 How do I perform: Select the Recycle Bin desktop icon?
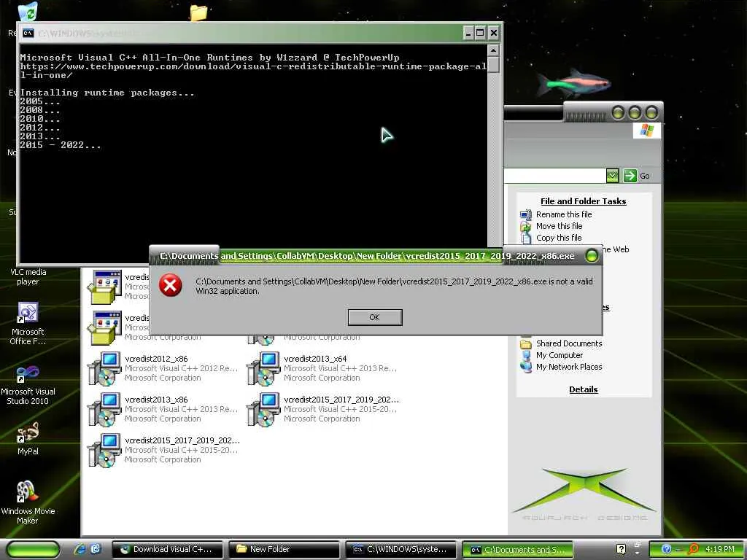tap(27, 12)
